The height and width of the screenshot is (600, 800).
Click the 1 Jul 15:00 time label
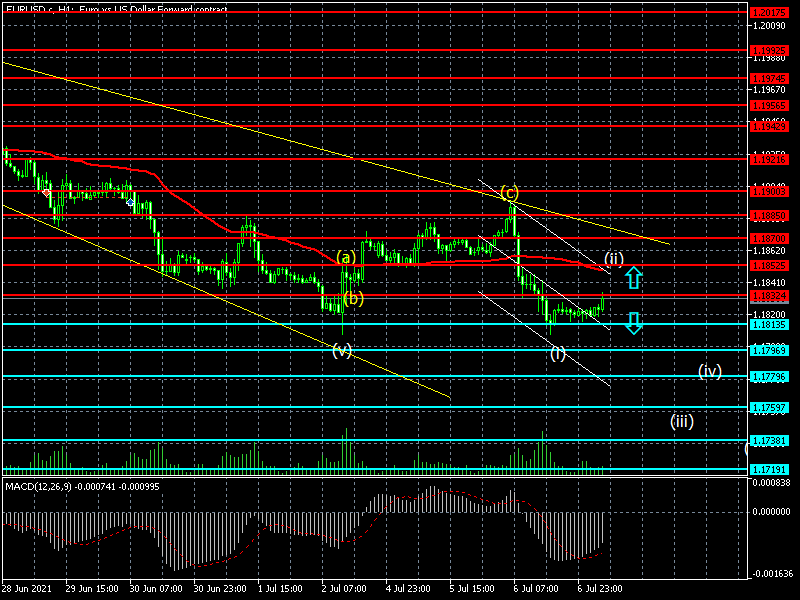[280, 589]
